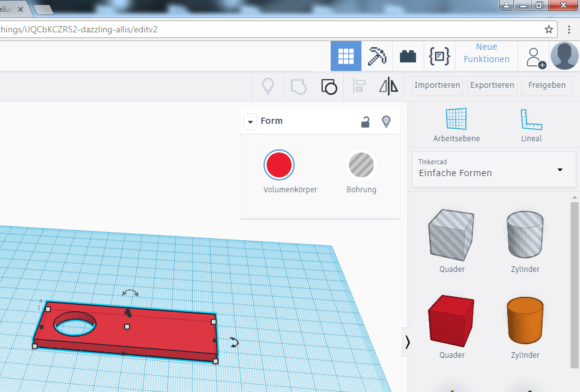580x392 pixels.
Task: Toggle show-all lightbulb in toolbar
Action: (x=268, y=86)
